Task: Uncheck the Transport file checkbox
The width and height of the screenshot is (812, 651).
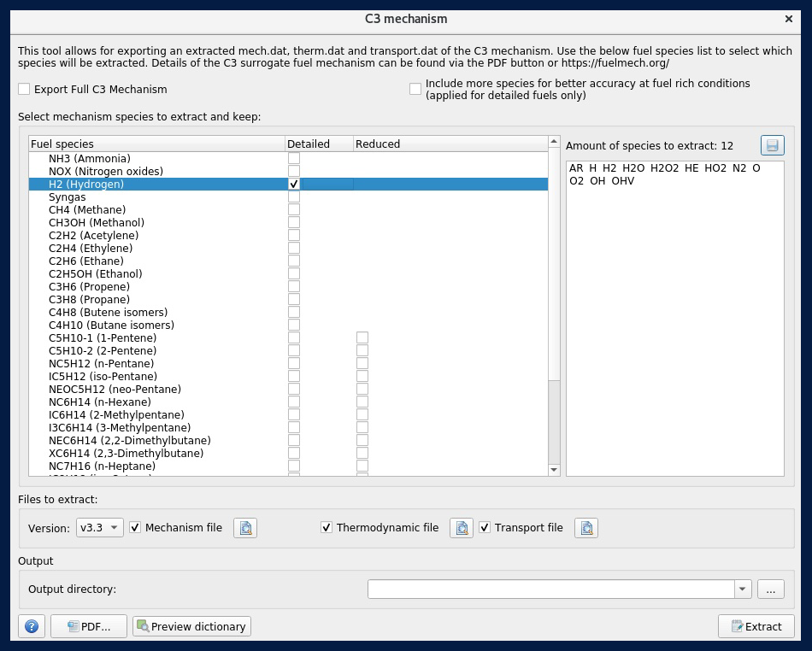Action: point(485,528)
